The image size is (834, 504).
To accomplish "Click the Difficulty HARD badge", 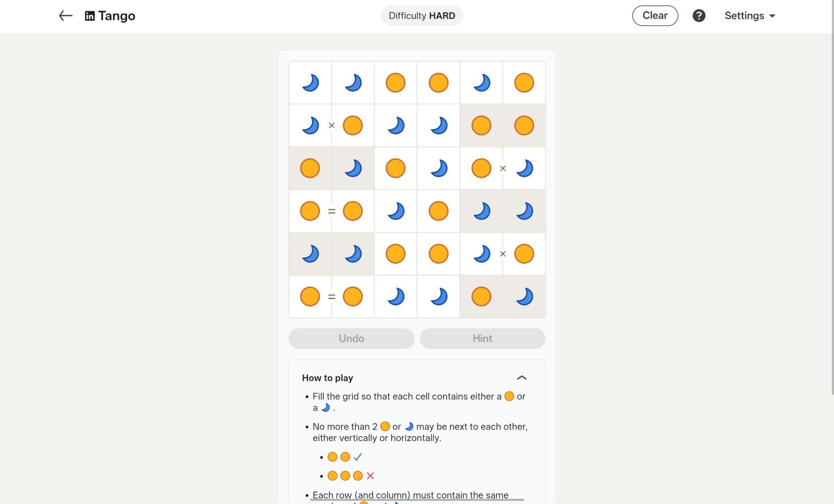I will click(x=422, y=15).
